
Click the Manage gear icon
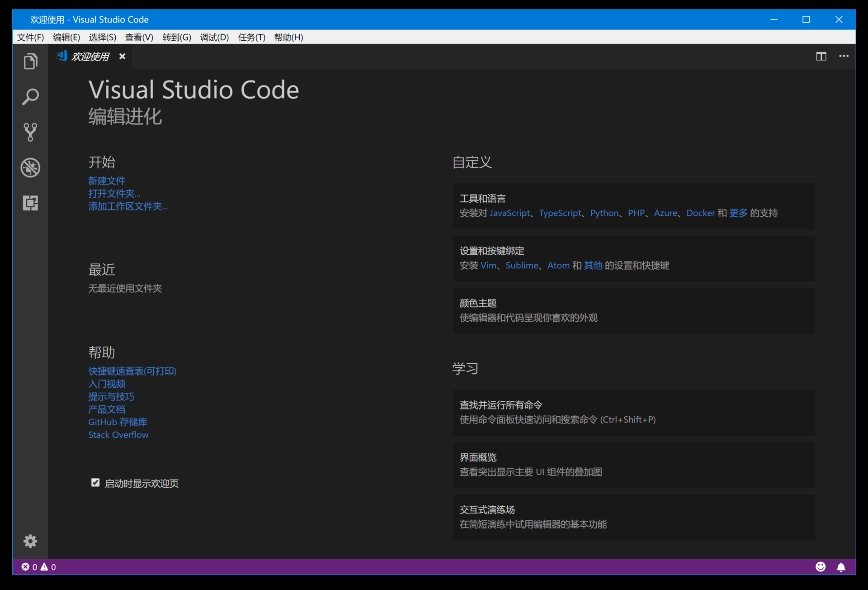point(30,541)
